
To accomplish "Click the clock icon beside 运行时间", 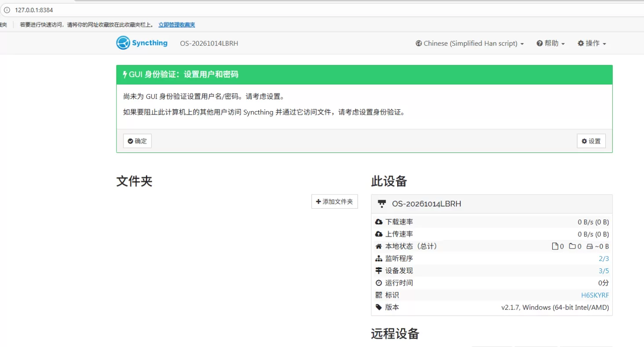I will 379,283.
